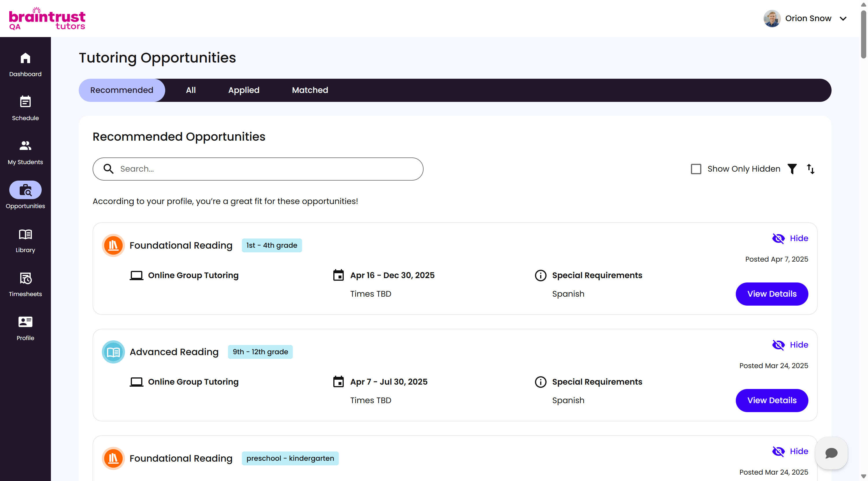This screenshot has width=868, height=481.
Task: Switch to the Matched tab
Action: [x=310, y=90]
